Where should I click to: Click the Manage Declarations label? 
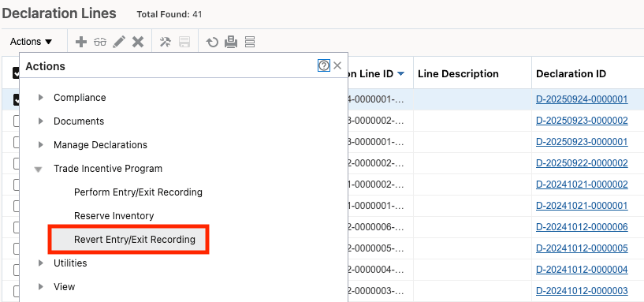click(x=100, y=144)
